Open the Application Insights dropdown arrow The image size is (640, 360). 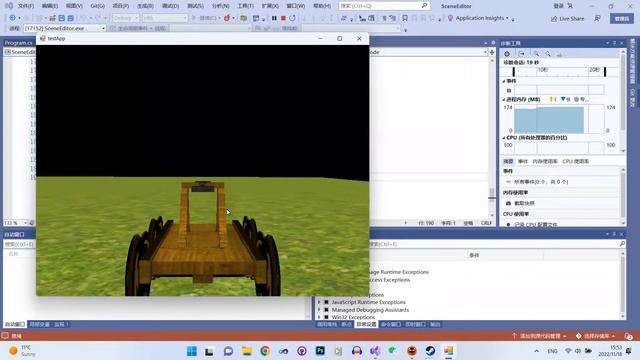pyautogui.click(x=507, y=18)
